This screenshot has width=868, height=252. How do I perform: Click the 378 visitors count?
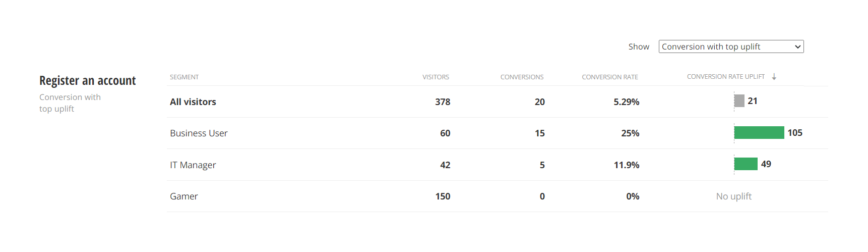[x=443, y=102]
